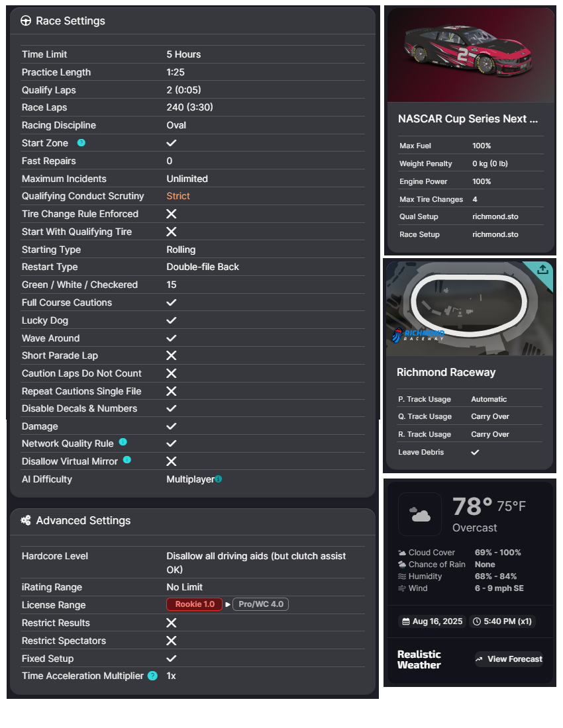563x728 pixels.
Task: Click the Pro/WC 4.0 license badge
Action: click(260, 604)
